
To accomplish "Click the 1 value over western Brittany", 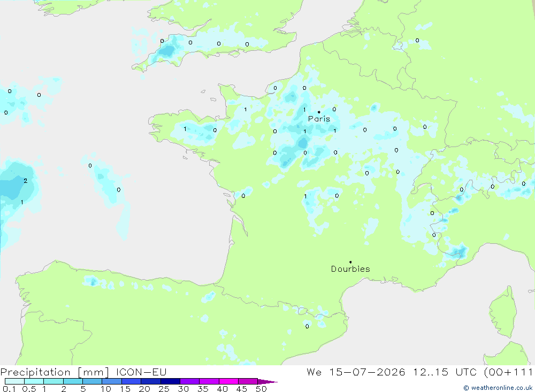I will [185, 129].
